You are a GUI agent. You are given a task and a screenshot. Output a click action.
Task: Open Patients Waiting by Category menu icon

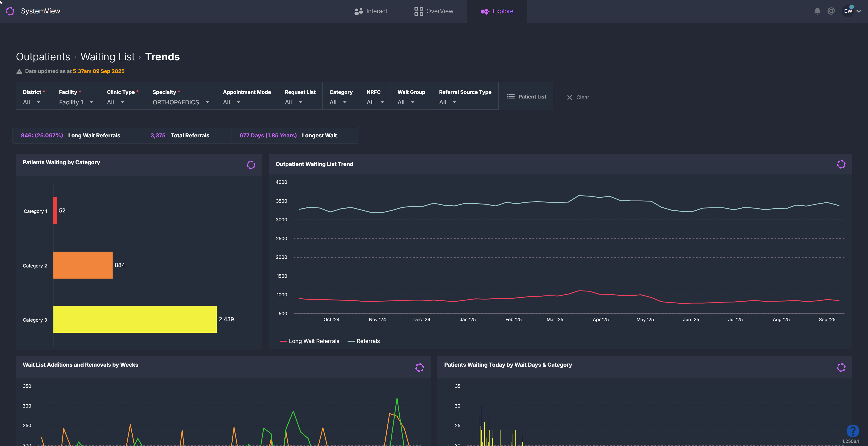[251, 164]
